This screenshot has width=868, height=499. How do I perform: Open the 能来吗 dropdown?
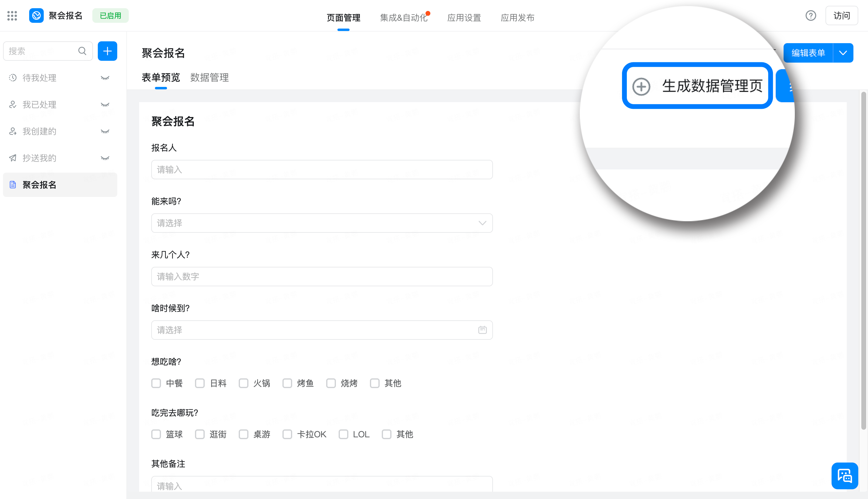(322, 223)
